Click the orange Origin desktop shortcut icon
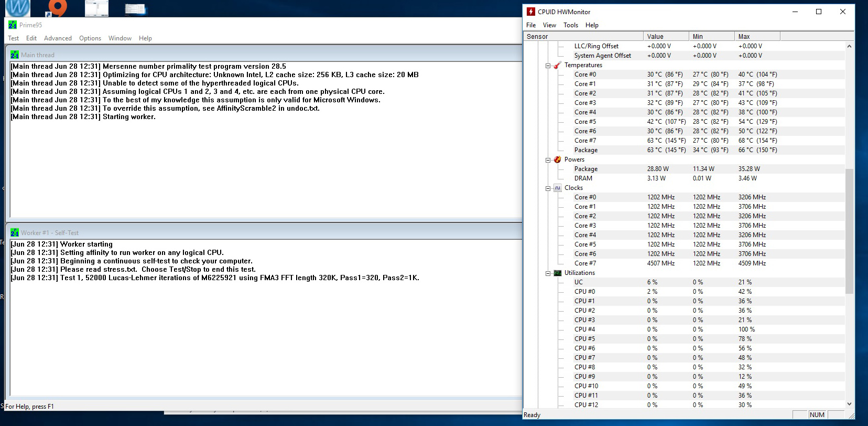 click(x=57, y=8)
